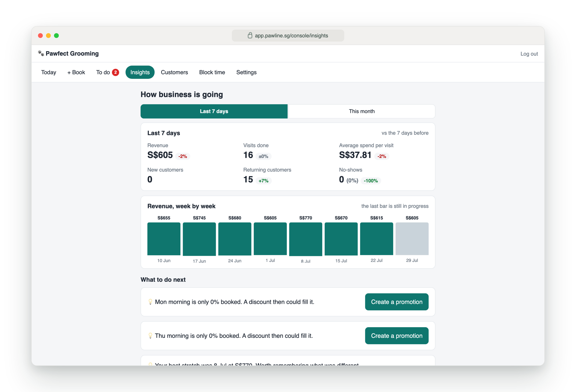This screenshot has height=392, width=576.
Task: Click the lightbulb icon beside the Thu morning tip
Action: tap(150, 336)
